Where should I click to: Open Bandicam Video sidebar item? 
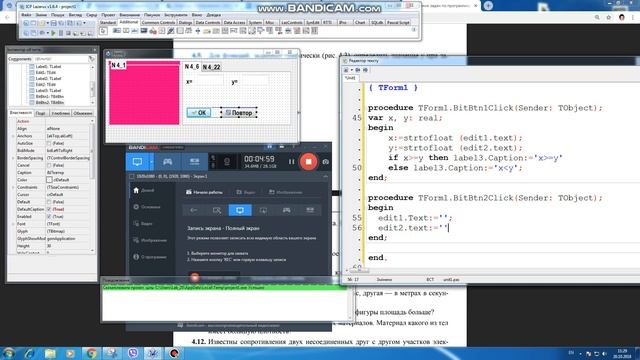[x=143, y=224]
